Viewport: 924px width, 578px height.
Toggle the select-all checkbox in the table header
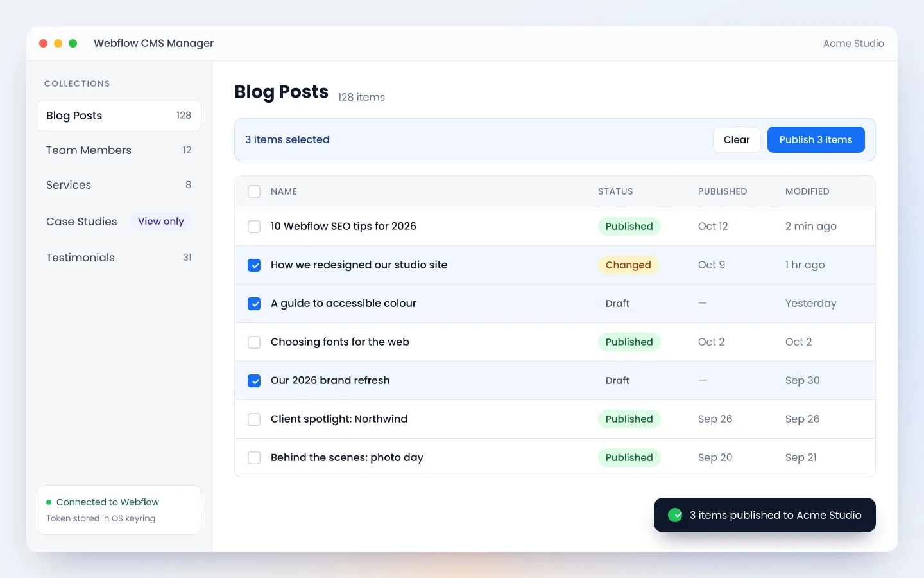(254, 191)
